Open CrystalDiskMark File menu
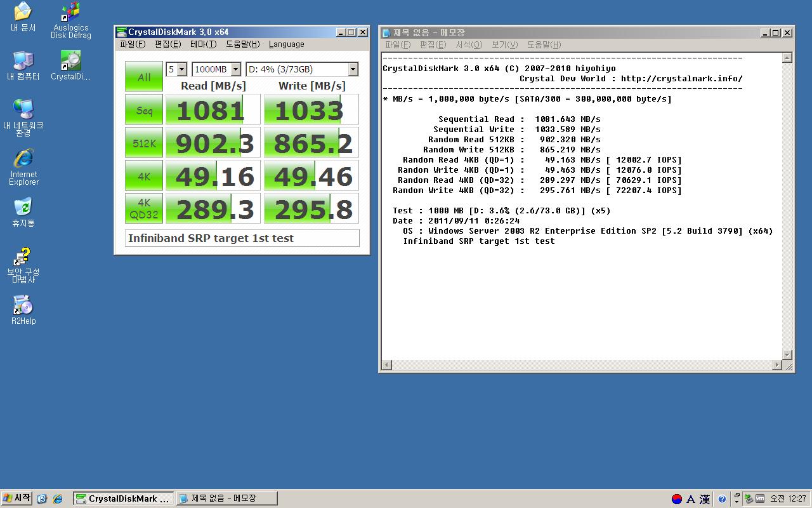The height and width of the screenshot is (508, 812). point(132,44)
